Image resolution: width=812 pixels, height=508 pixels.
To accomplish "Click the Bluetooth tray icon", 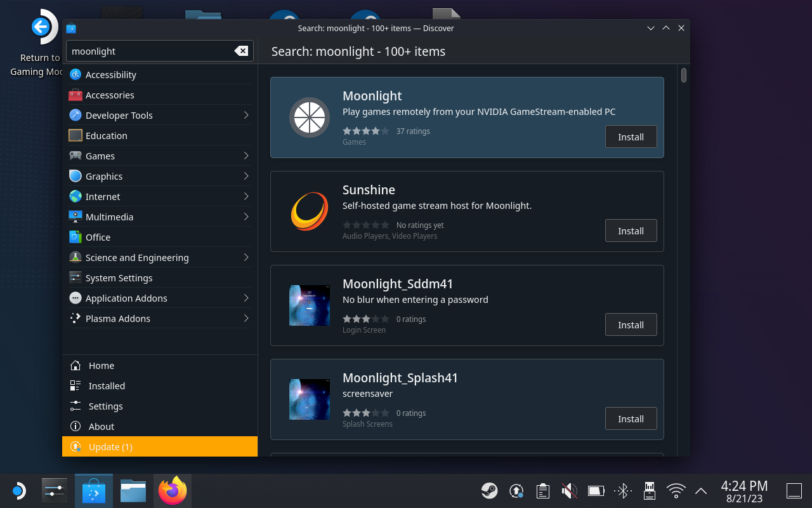I will click(623, 491).
